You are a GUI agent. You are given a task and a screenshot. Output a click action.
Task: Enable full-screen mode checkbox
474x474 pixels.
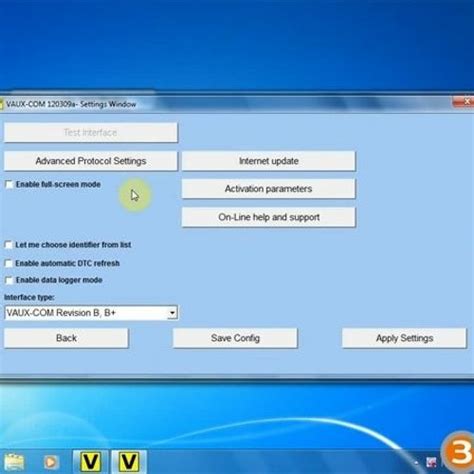(x=9, y=184)
